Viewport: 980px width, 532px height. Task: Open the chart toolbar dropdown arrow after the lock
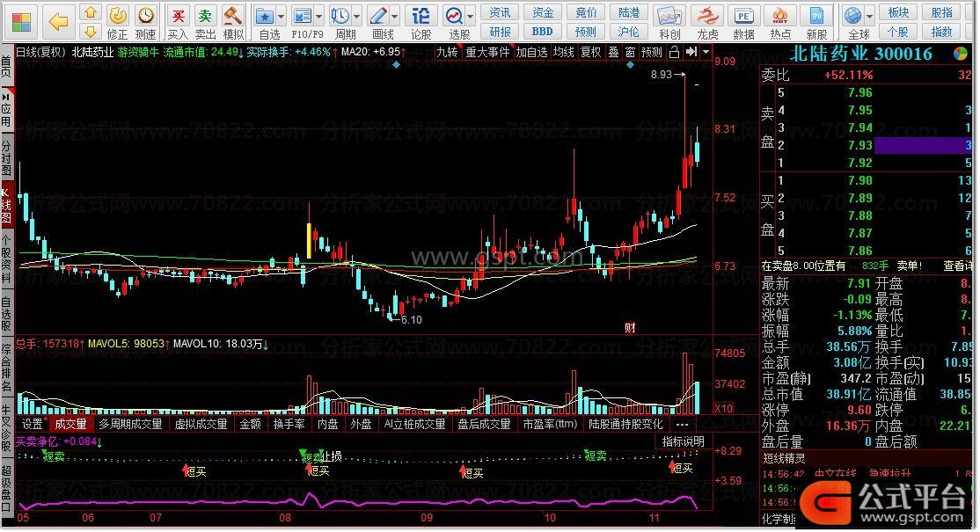point(706,53)
